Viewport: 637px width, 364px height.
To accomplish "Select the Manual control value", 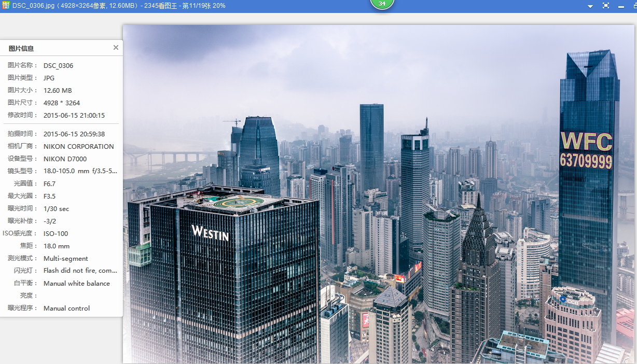I will coord(66,308).
